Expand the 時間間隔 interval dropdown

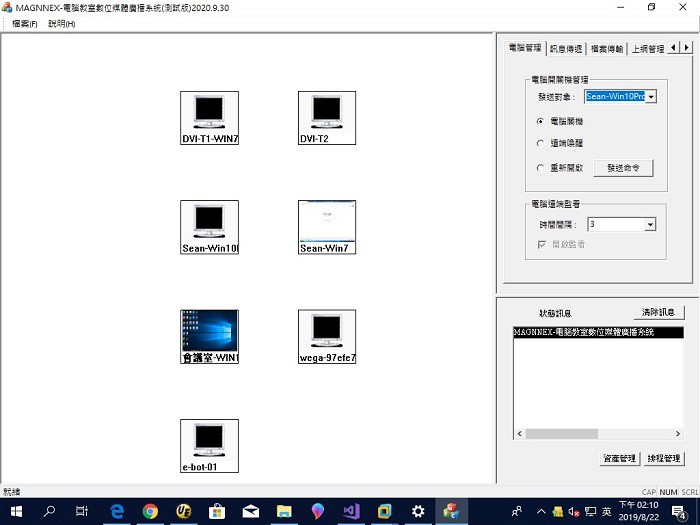pyautogui.click(x=650, y=225)
